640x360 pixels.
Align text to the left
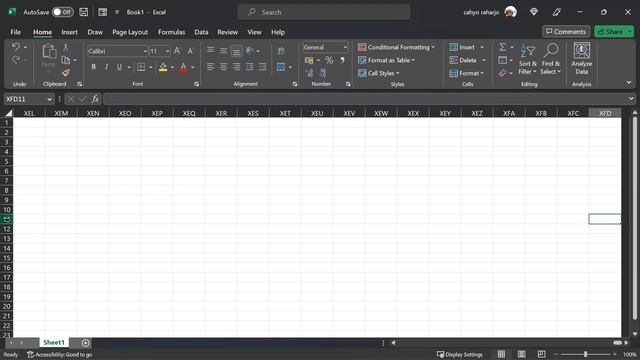[x=211, y=67]
